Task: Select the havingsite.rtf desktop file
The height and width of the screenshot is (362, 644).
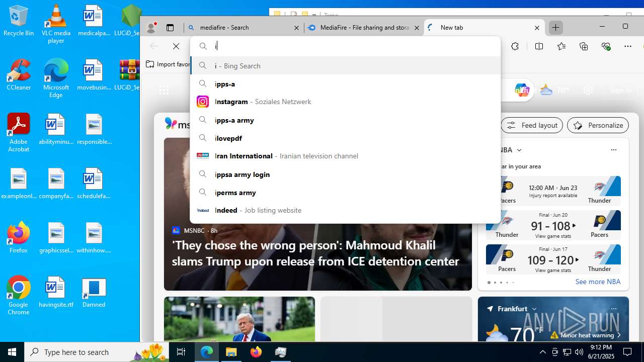Action: [x=56, y=292]
